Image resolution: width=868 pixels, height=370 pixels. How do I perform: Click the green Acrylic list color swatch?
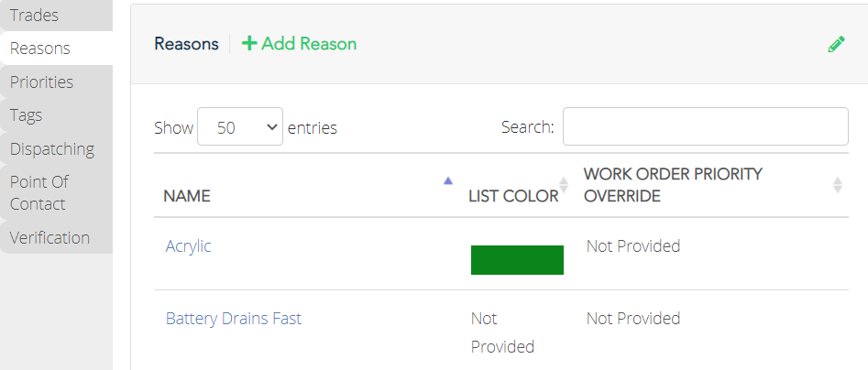(517, 260)
